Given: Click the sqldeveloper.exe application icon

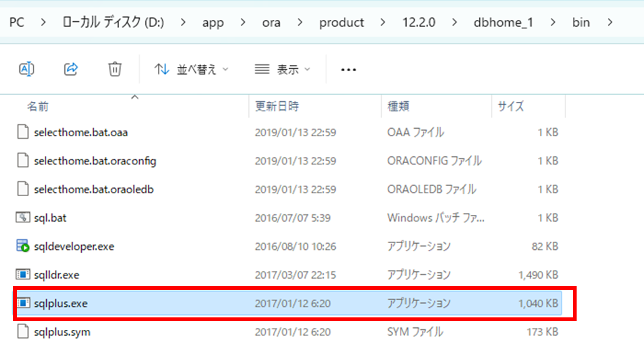Looking at the screenshot, I should click(23, 246).
